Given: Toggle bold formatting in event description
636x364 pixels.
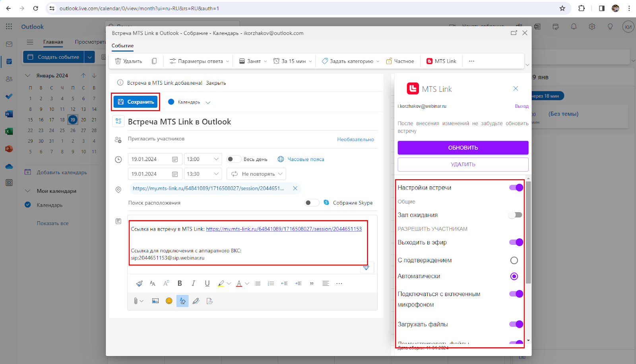Looking at the screenshot, I should coord(180,283).
